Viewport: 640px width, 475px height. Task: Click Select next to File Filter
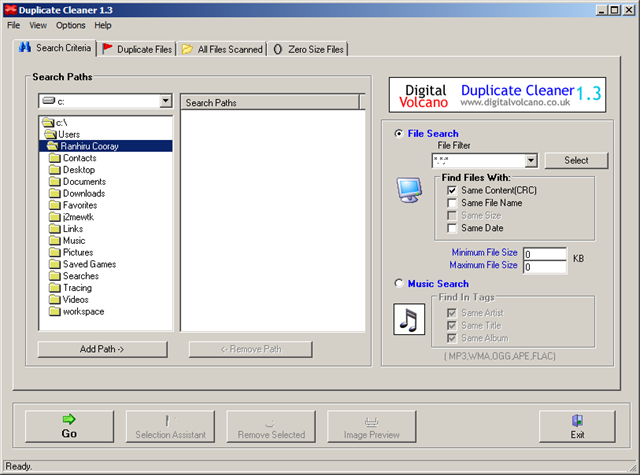576,160
